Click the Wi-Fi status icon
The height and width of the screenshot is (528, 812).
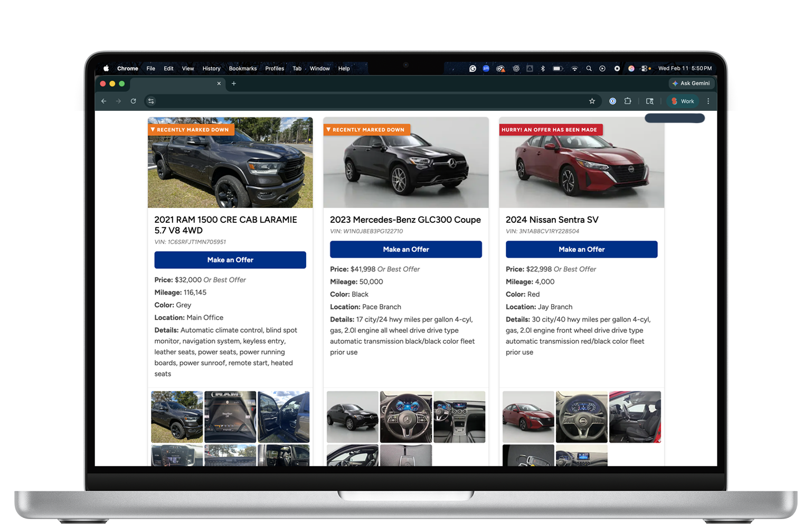click(574, 69)
